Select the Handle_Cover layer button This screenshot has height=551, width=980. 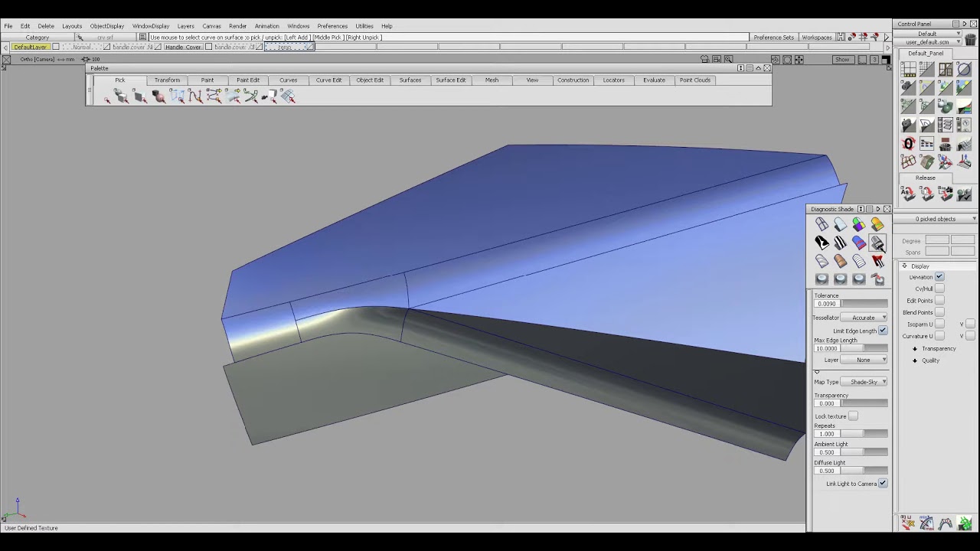coord(183,47)
